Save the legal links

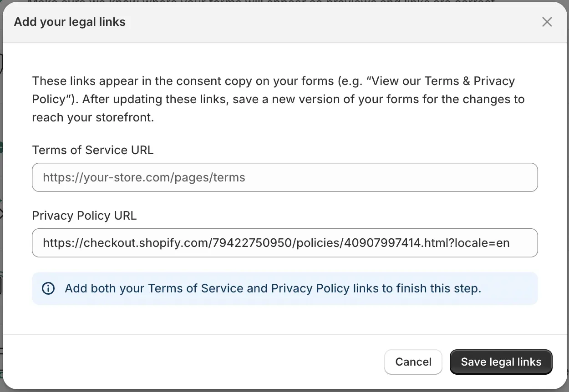point(501,362)
